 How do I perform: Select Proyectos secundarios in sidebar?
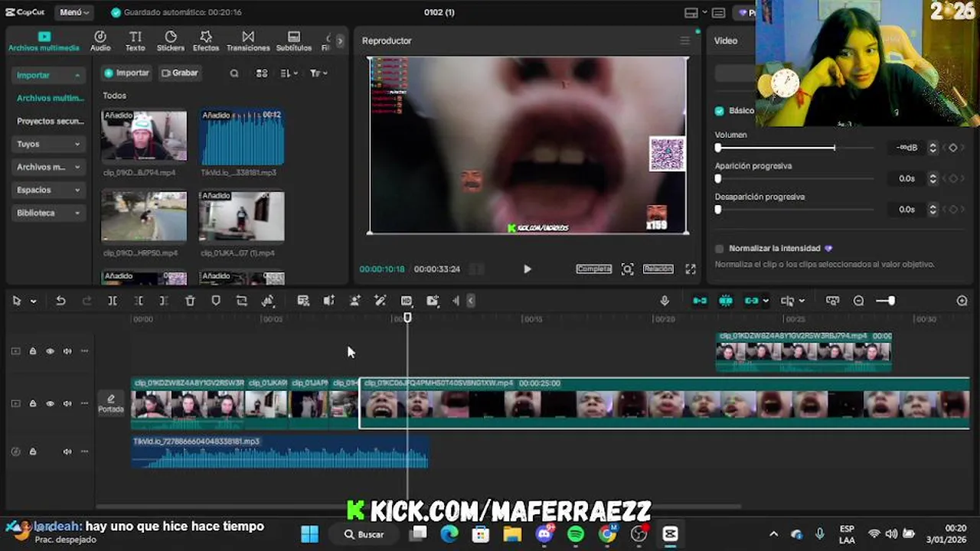pyautogui.click(x=50, y=121)
